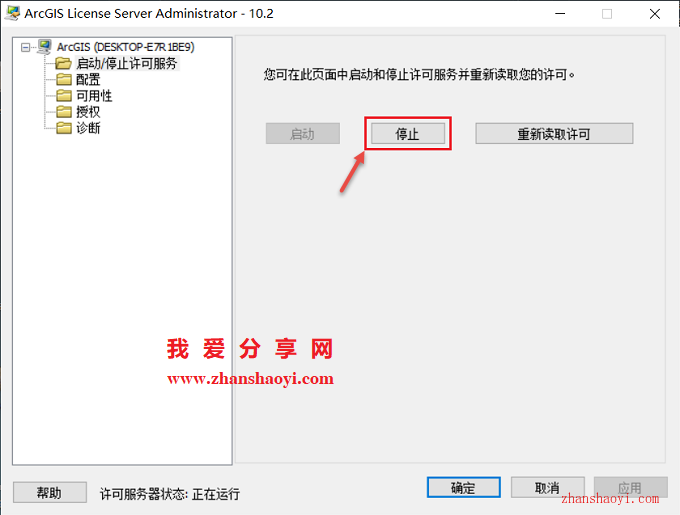Open the 配置 tree item
680x515 pixels.
coord(88,80)
